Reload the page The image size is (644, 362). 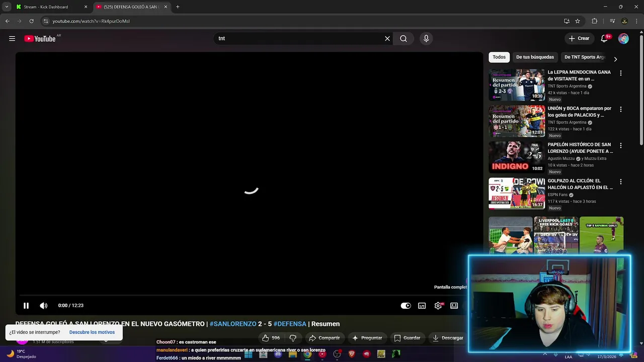click(31, 21)
